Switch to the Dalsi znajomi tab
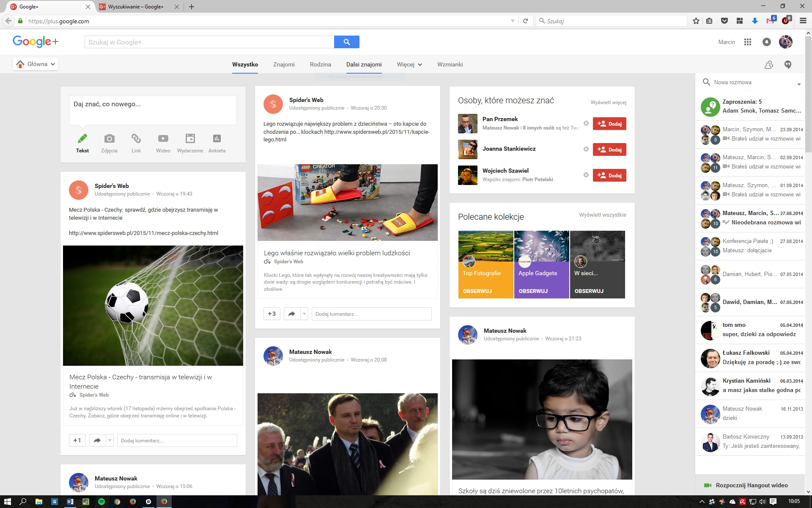 tap(364, 64)
